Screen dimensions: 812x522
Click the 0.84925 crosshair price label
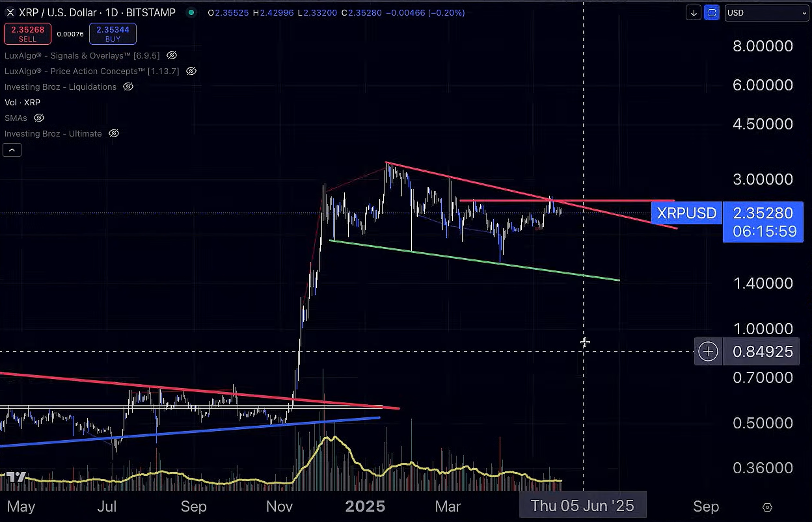(x=763, y=352)
